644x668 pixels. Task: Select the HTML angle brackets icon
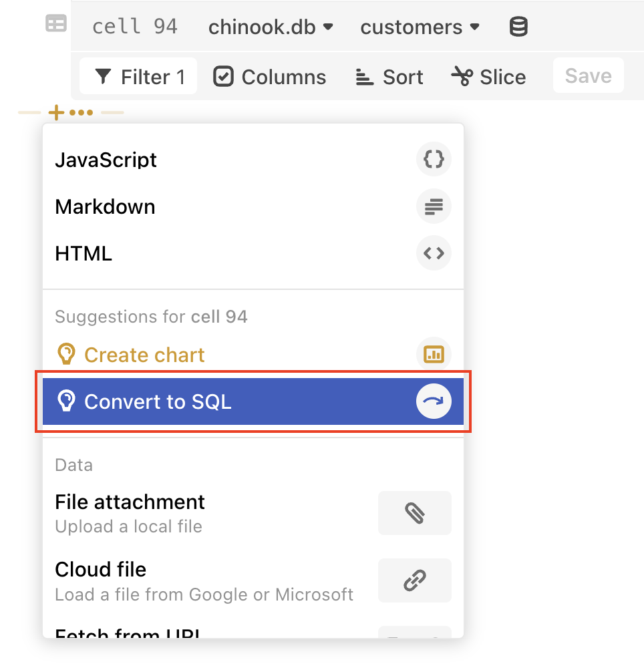tap(434, 253)
